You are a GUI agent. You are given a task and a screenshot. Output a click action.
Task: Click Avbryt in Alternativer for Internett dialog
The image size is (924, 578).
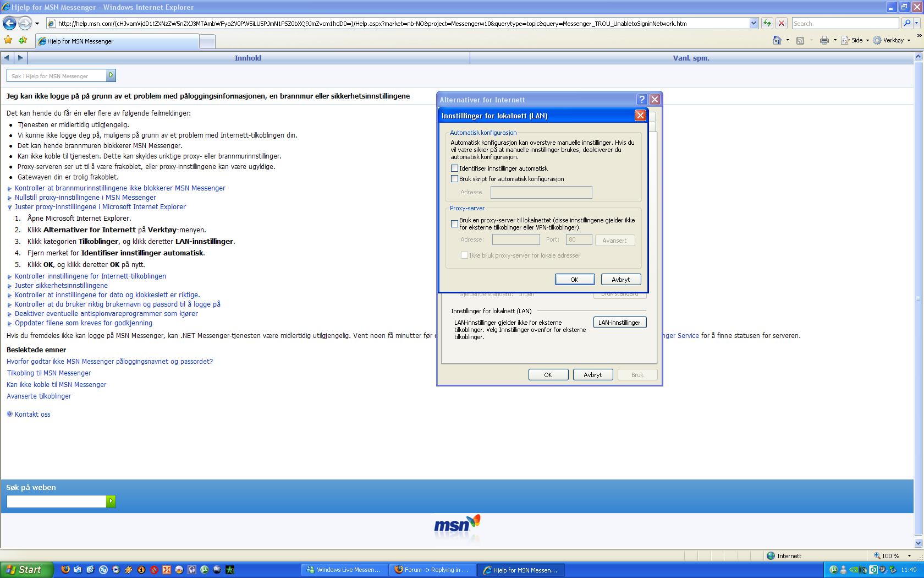click(x=592, y=375)
